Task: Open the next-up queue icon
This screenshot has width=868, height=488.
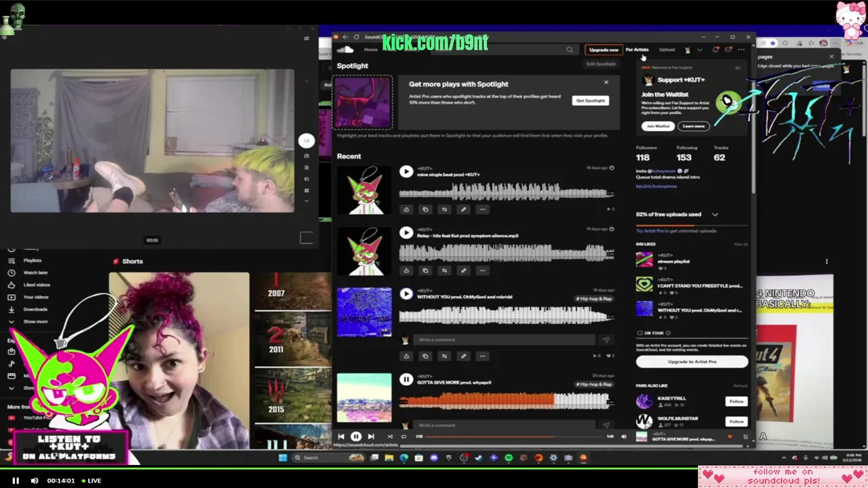Action: point(745,437)
